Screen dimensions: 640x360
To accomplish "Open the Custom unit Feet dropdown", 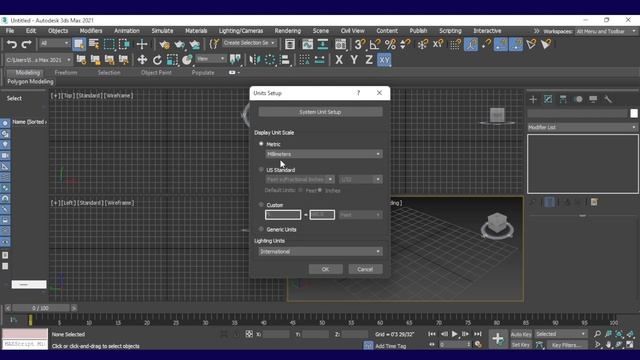I will (x=360, y=215).
